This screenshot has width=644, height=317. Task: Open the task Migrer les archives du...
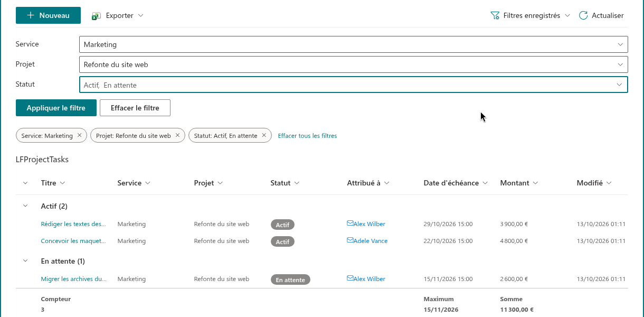pos(74,279)
